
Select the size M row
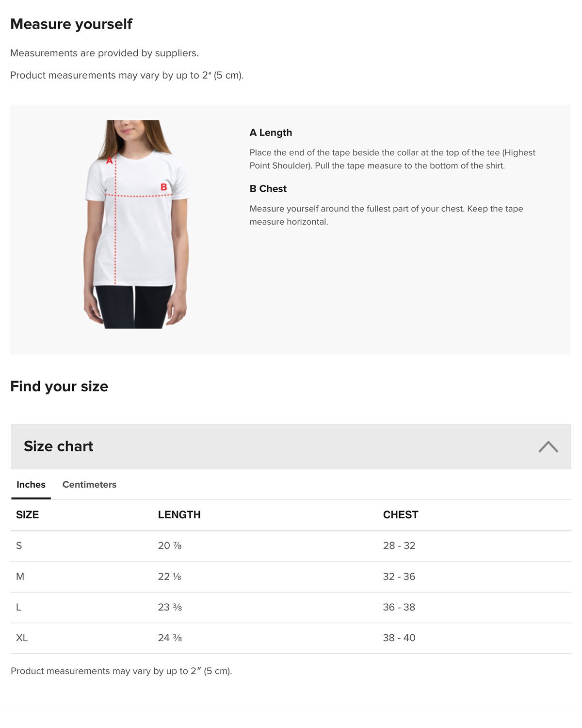pos(291,577)
